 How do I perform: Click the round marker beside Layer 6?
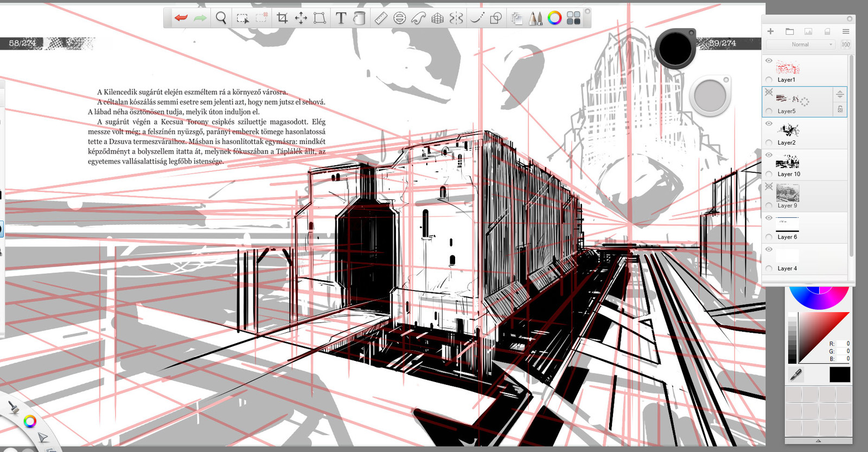pyautogui.click(x=769, y=237)
